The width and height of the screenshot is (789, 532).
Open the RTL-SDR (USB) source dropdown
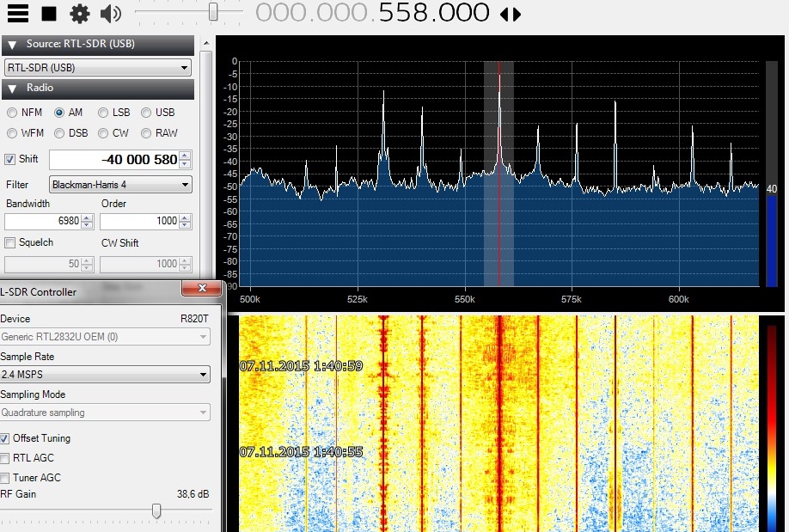[x=98, y=67]
